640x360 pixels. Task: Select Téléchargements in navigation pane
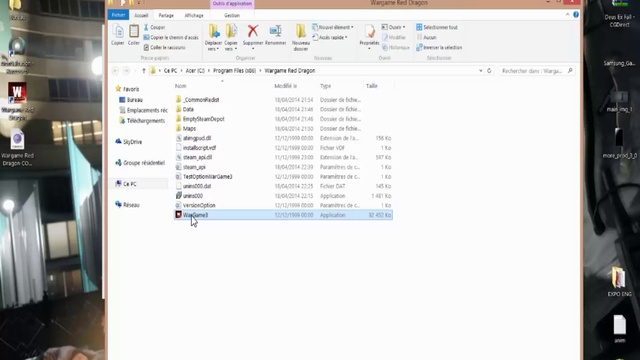tap(142, 121)
